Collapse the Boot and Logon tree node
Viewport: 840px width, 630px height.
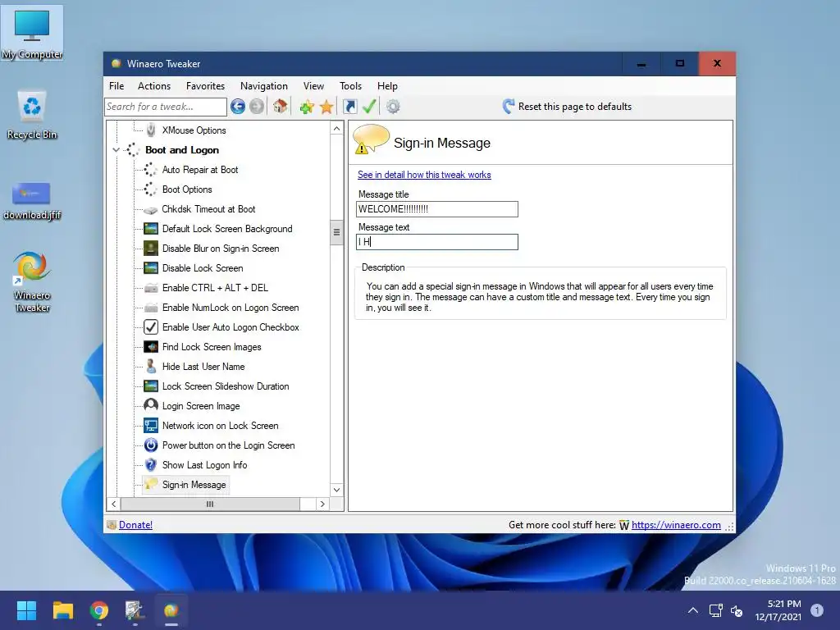click(x=116, y=150)
